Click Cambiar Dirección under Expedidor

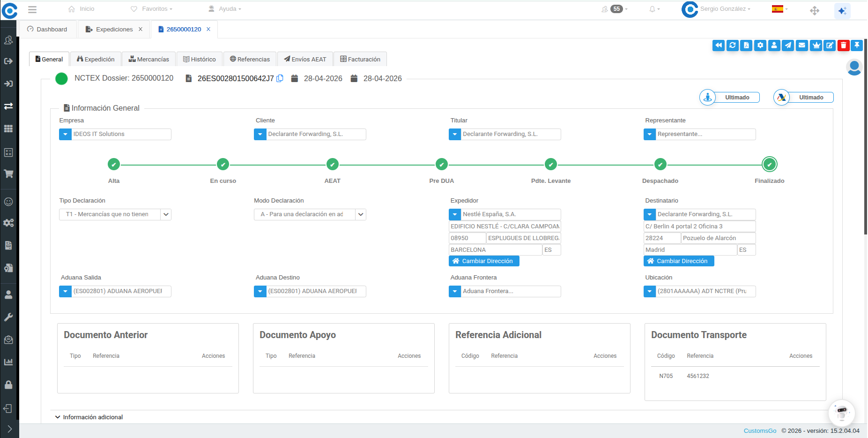tap(484, 261)
